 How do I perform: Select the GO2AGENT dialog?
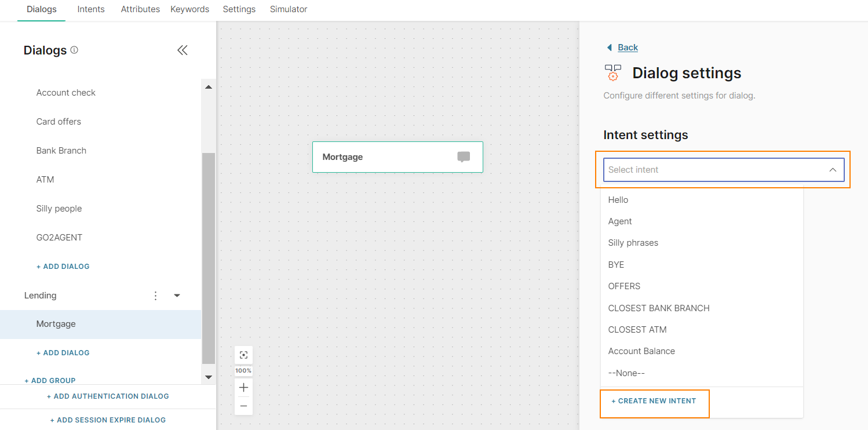point(59,238)
